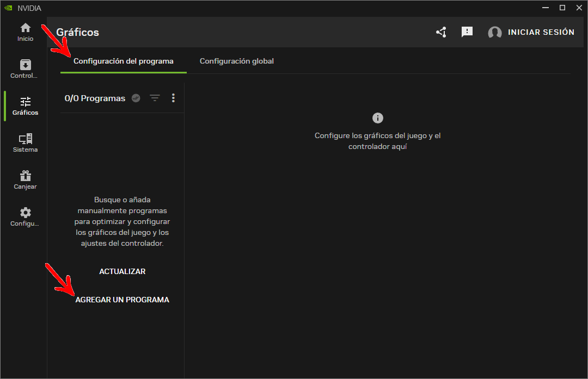Switch to Configuración del programa tab
Screen dimensions: 588x379
point(124,61)
